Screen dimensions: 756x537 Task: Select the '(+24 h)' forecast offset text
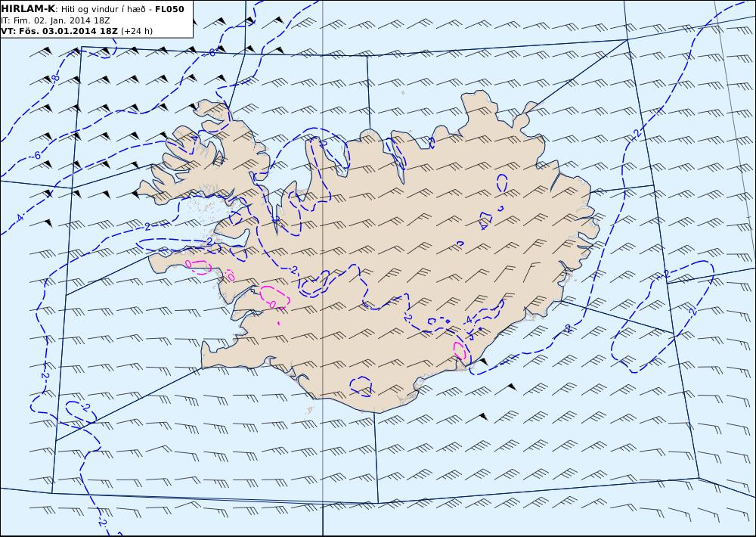click(136, 31)
